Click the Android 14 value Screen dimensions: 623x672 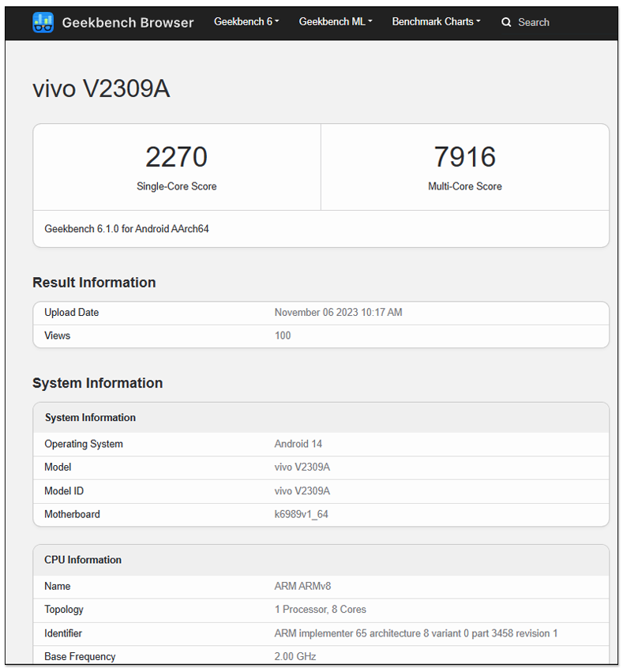click(x=298, y=444)
